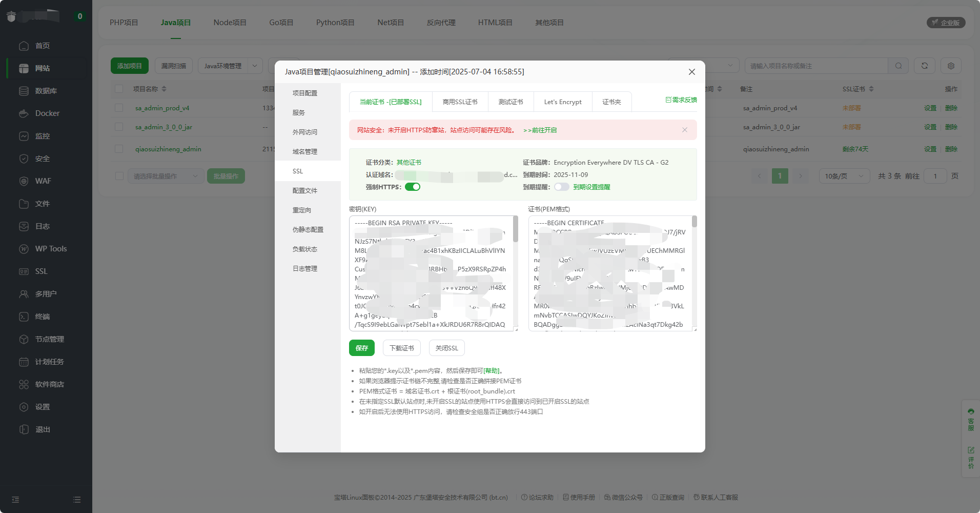Dismiss the HTTPS security warning banner
This screenshot has height=513, width=980.
click(685, 130)
